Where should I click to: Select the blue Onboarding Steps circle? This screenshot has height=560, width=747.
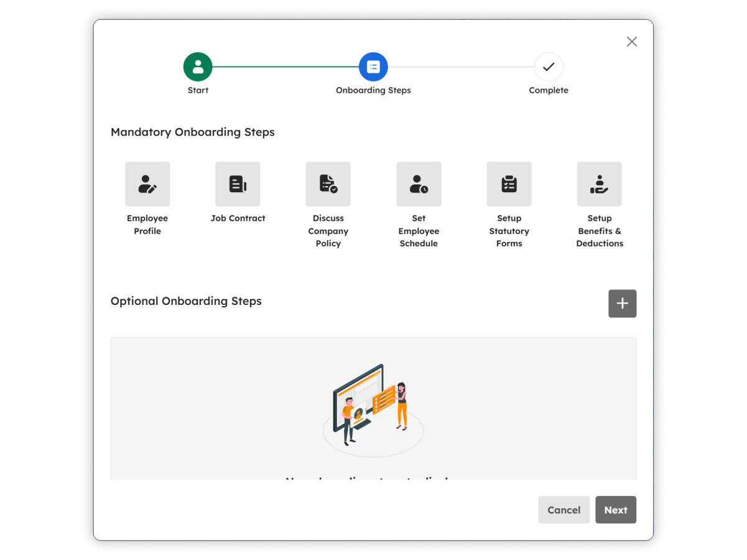pyautogui.click(x=373, y=67)
